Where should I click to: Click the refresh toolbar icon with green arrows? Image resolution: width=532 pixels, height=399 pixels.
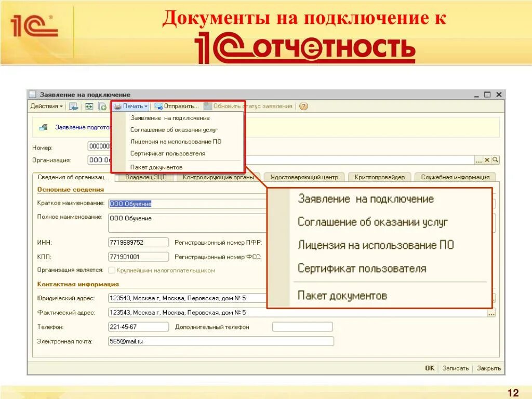89,106
